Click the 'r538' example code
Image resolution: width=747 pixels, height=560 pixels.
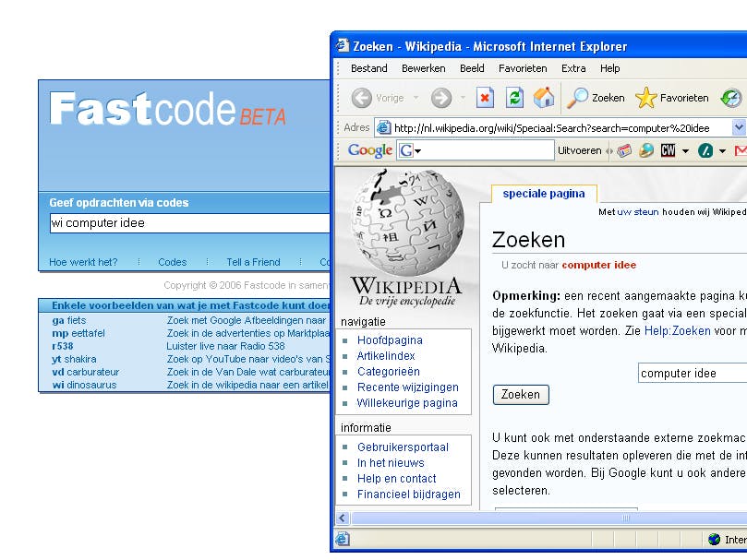[63, 346]
